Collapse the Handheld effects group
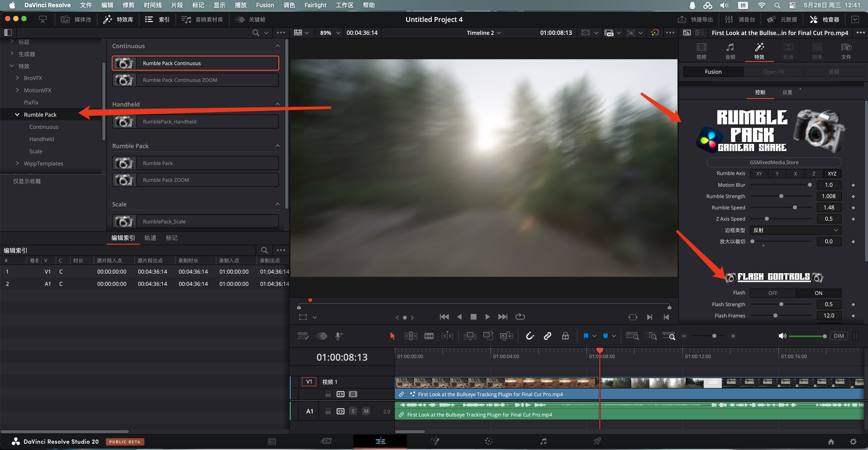Viewport: 868px width, 450px height. pos(277,104)
